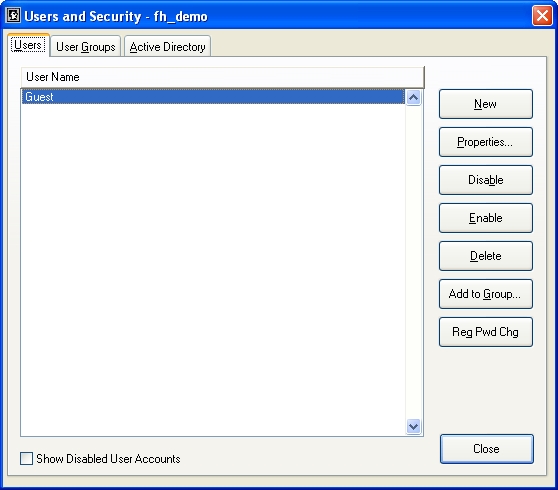
Task: Click the user list scroll up arrow
Action: point(413,98)
